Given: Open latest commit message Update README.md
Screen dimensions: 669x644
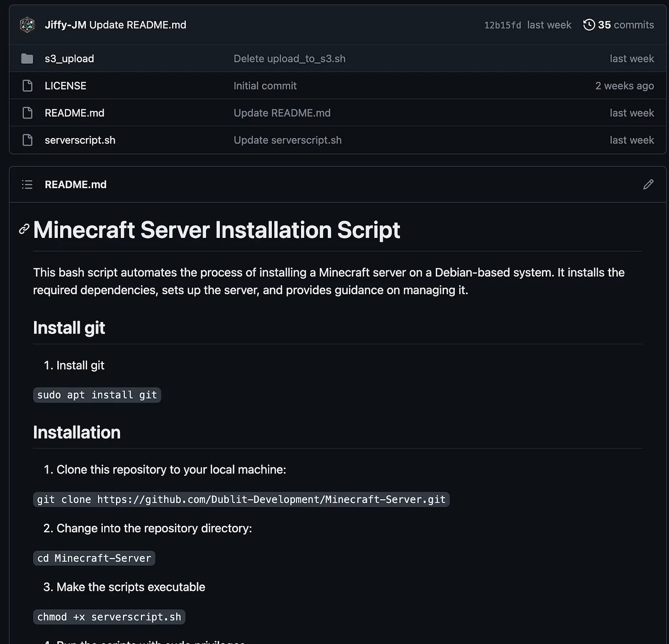Looking at the screenshot, I should click(138, 25).
